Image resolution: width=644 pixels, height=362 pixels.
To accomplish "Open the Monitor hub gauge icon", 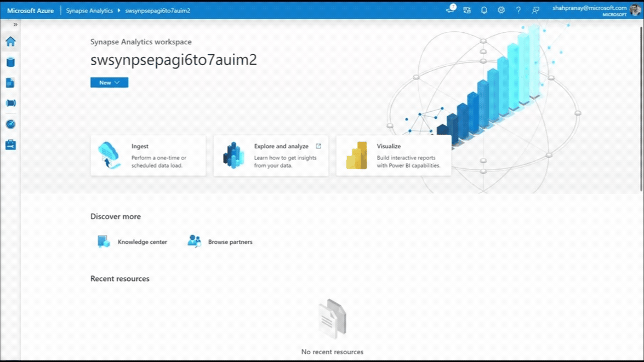I will coord(10,124).
